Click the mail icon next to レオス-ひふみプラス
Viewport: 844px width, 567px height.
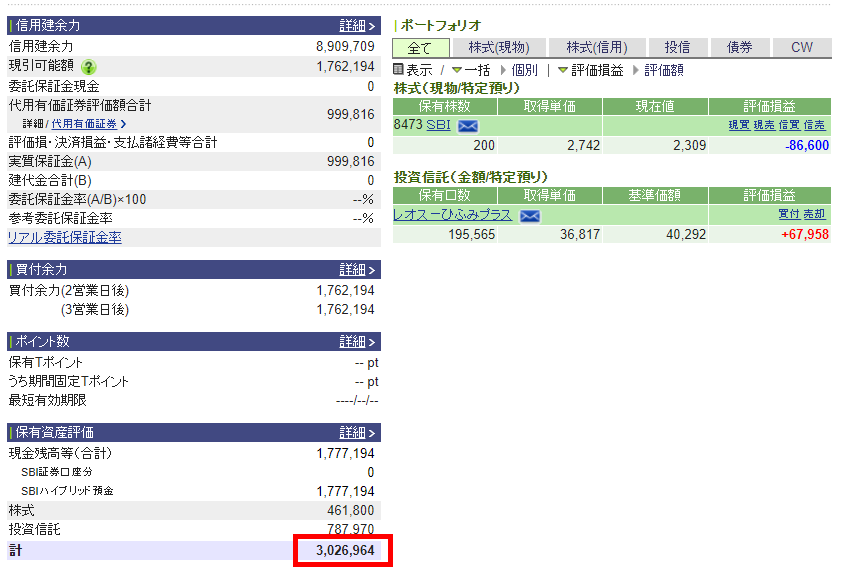point(530,216)
